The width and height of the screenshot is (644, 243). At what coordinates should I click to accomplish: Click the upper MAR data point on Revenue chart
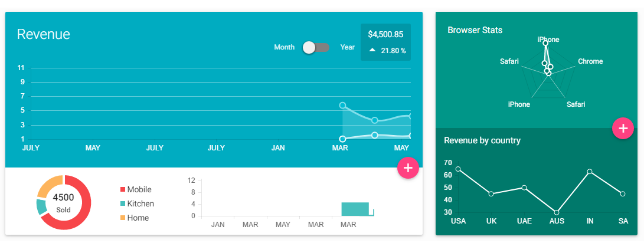tap(342, 106)
